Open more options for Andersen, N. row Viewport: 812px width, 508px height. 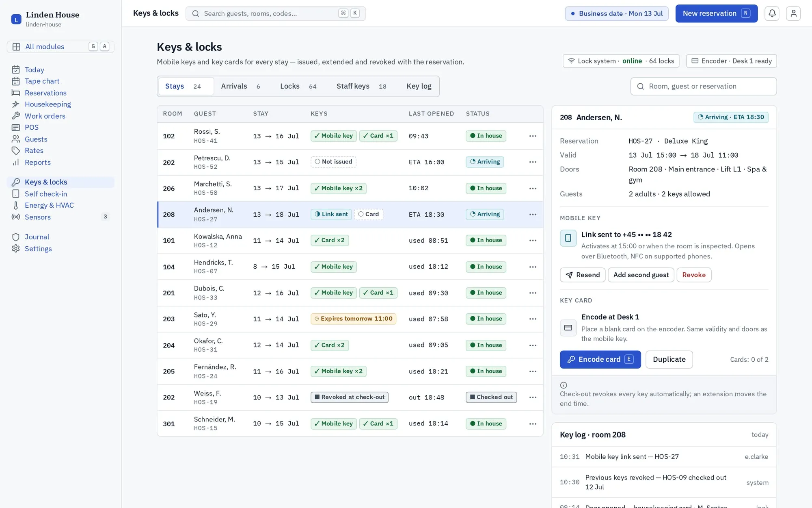pyautogui.click(x=533, y=215)
